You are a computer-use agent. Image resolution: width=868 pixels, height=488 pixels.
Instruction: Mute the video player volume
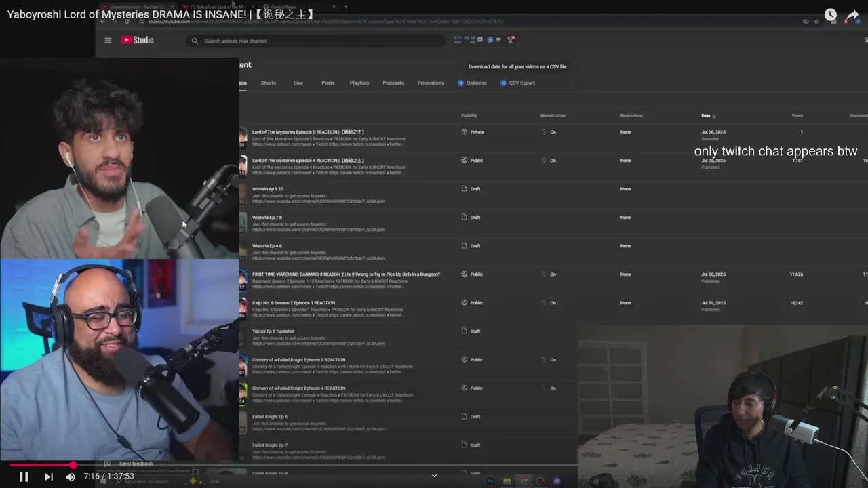tap(70, 476)
